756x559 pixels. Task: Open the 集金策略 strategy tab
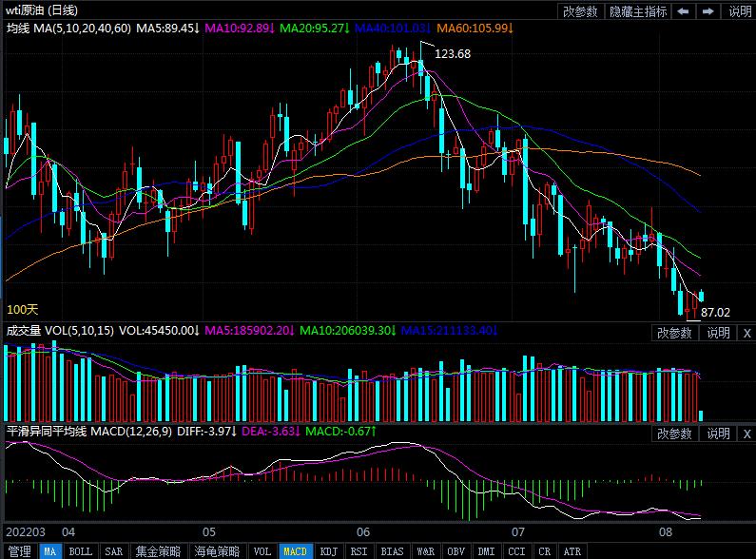(x=158, y=551)
